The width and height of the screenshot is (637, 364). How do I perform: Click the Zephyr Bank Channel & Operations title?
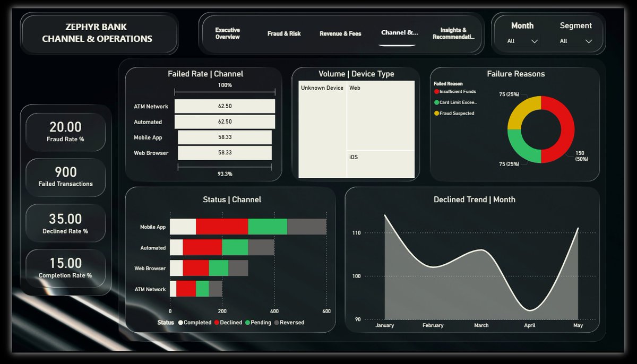tap(97, 33)
